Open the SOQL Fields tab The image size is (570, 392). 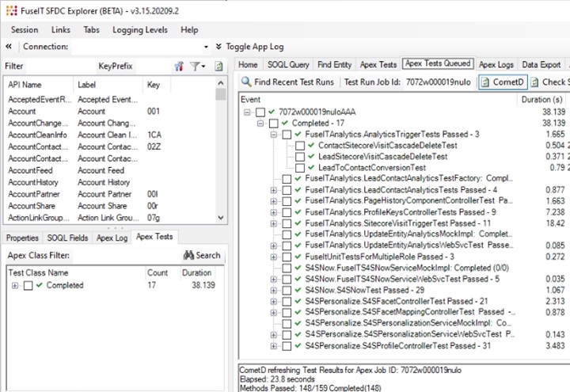tap(67, 238)
